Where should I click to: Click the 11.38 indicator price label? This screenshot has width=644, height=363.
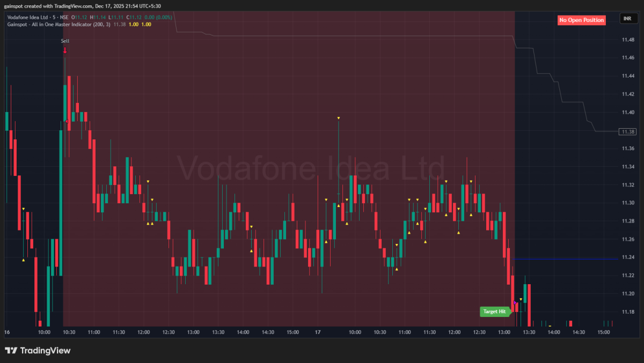click(627, 131)
